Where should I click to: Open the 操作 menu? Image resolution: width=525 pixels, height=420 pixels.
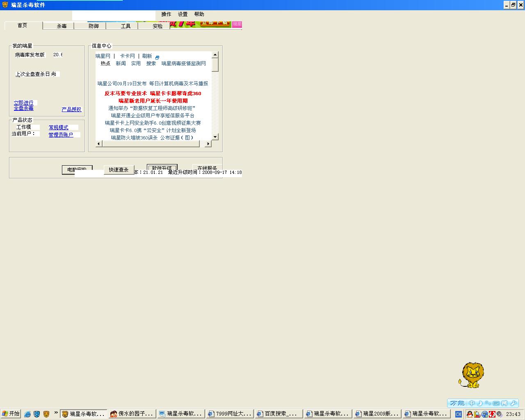(x=166, y=14)
